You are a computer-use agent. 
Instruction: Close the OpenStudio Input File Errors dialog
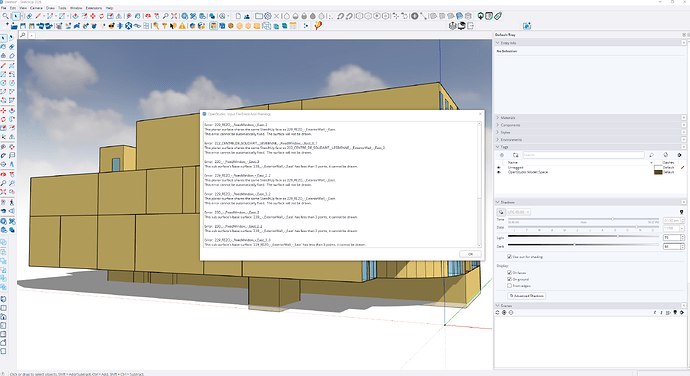[x=480, y=114]
